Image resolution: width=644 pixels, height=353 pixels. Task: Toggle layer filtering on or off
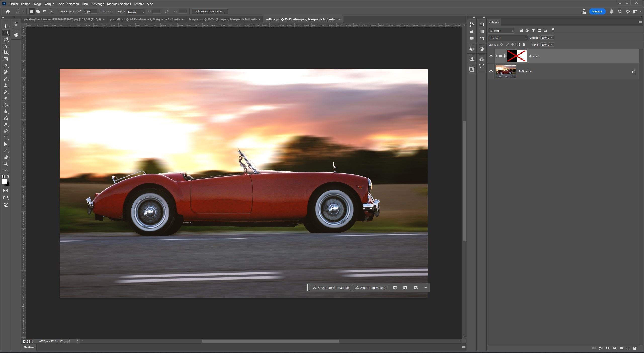(x=553, y=30)
